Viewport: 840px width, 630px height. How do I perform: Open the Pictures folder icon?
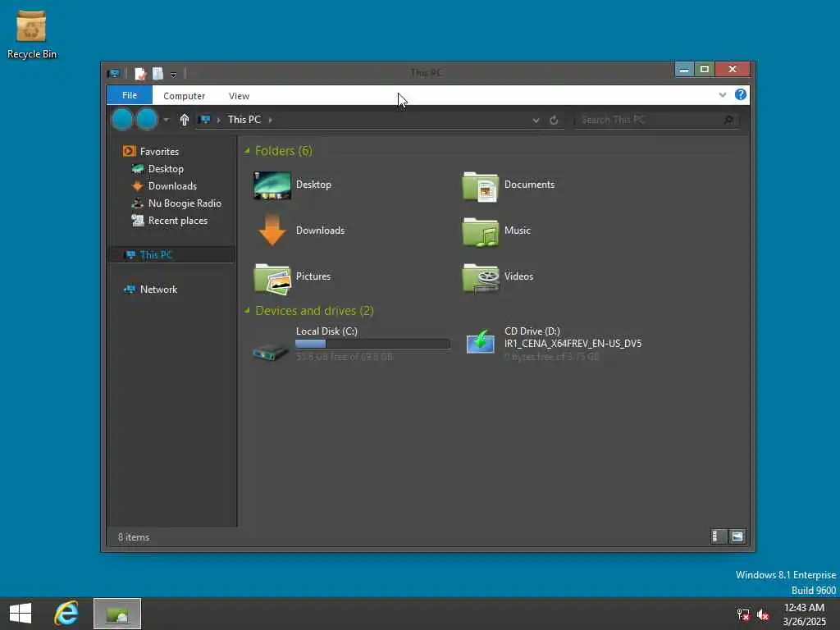click(272, 279)
